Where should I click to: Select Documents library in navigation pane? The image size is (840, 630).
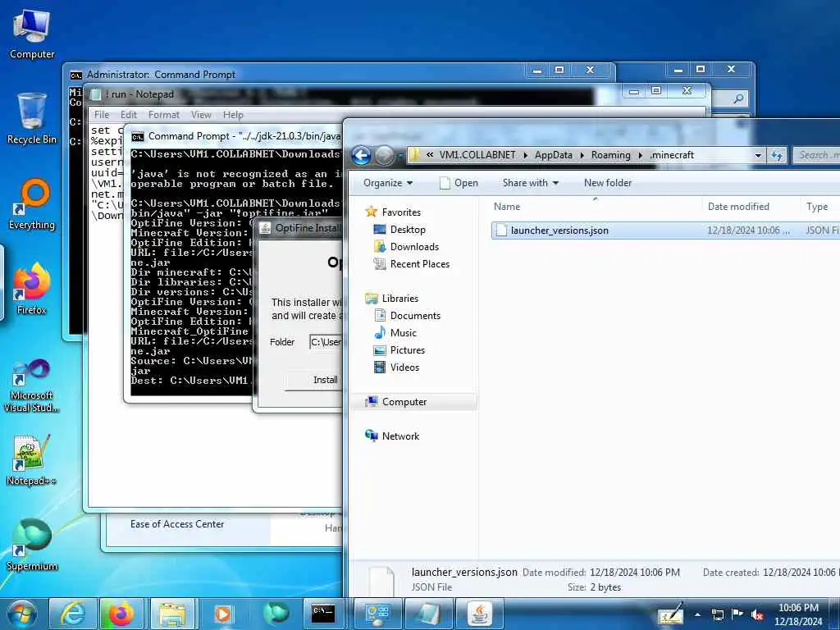coord(415,316)
